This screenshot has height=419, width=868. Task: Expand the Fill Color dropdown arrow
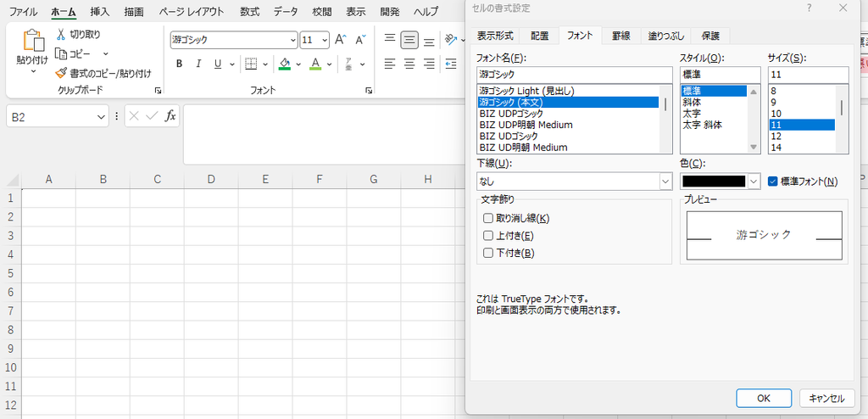(298, 64)
